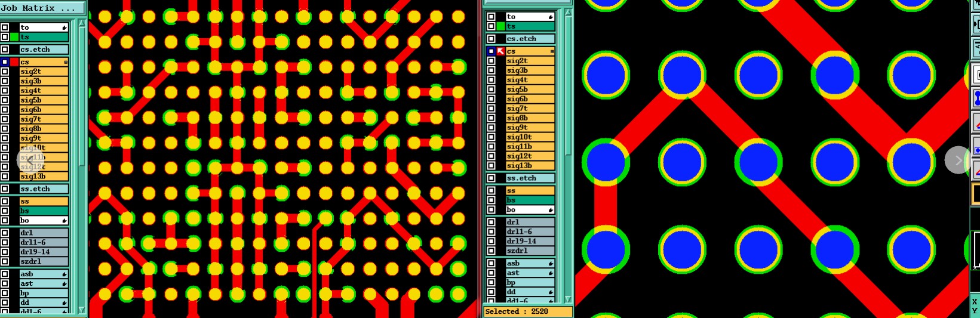Tick checkbox for right panel 'szdrl' layer
The height and width of the screenshot is (318, 980).
click(x=491, y=251)
